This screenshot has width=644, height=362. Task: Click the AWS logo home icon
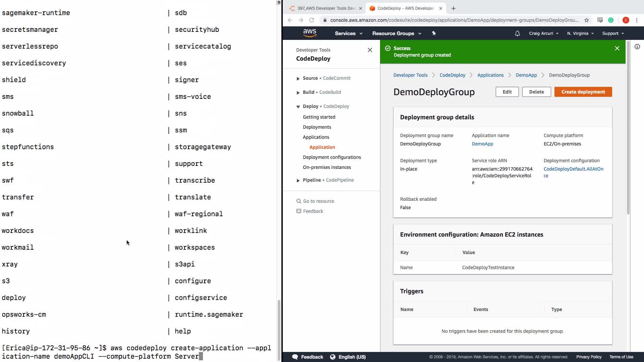click(310, 33)
